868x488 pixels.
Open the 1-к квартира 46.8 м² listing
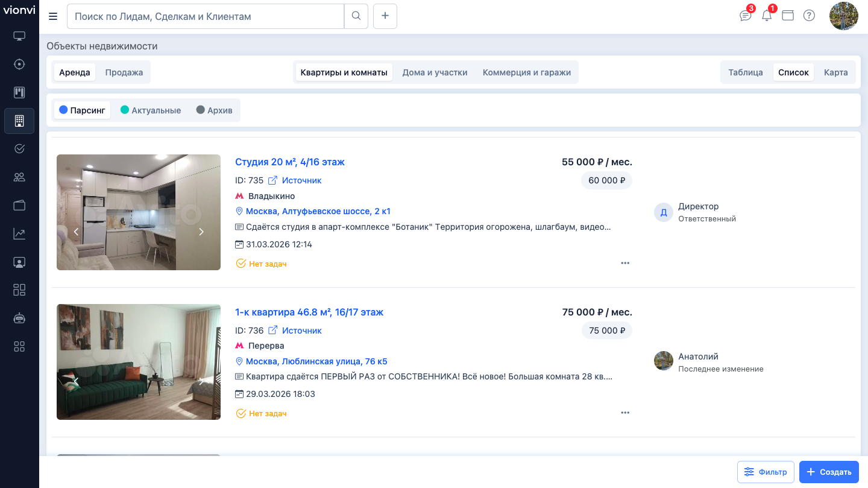[x=309, y=312]
